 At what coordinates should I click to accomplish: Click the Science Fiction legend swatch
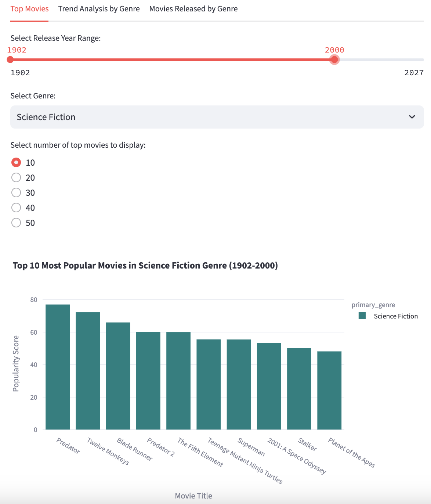coord(362,316)
